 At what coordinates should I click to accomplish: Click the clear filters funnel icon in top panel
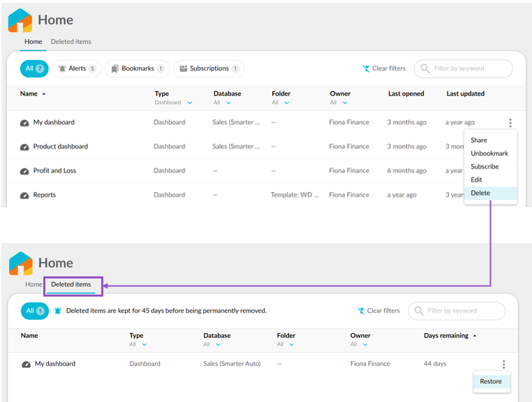coord(366,68)
